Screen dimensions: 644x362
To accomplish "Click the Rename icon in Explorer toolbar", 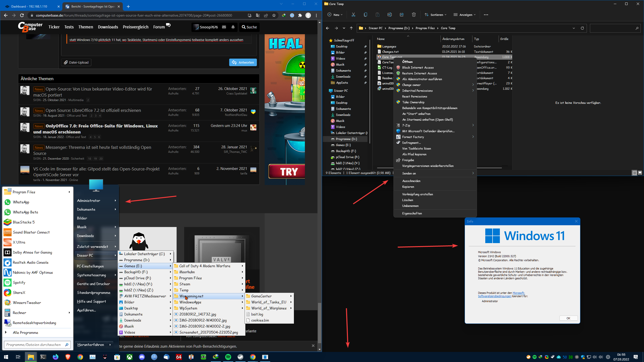I will (390, 15).
